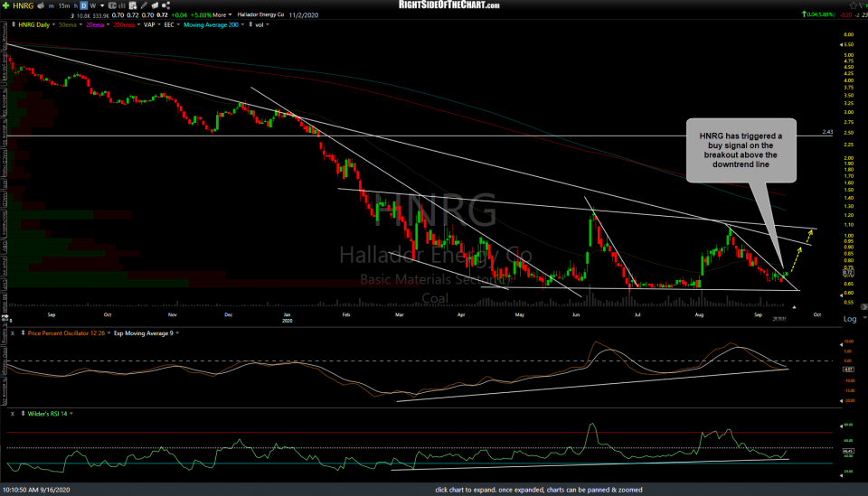The width and height of the screenshot is (868, 496).
Task: Open the Moving Average 200 dropdown
Action: pyautogui.click(x=242, y=25)
